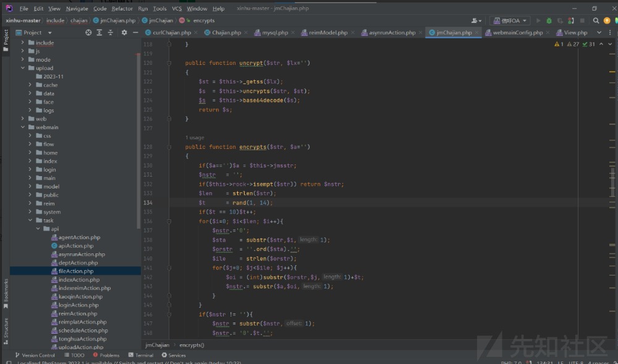This screenshot has height=364, width=618.
Task: Open the Refactor menu
Action: pyautogui.click(x=122, y=9)
